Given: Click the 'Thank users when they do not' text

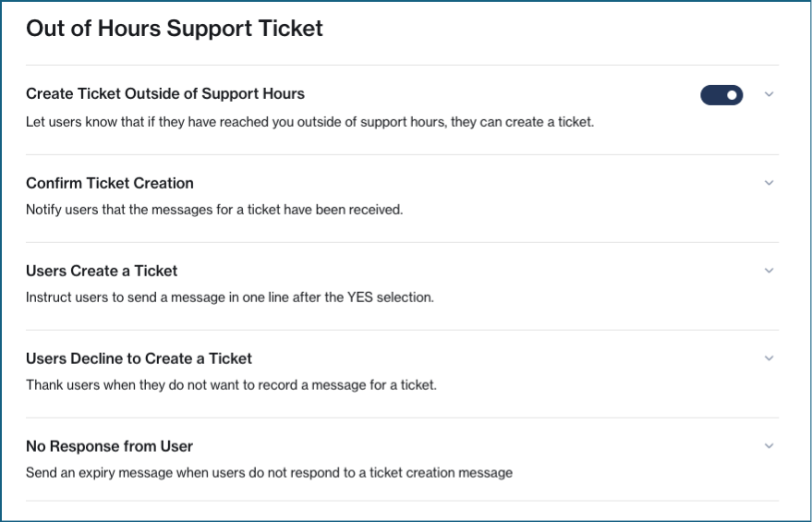Looking at the screenshot, I should [x=231, y=384].
